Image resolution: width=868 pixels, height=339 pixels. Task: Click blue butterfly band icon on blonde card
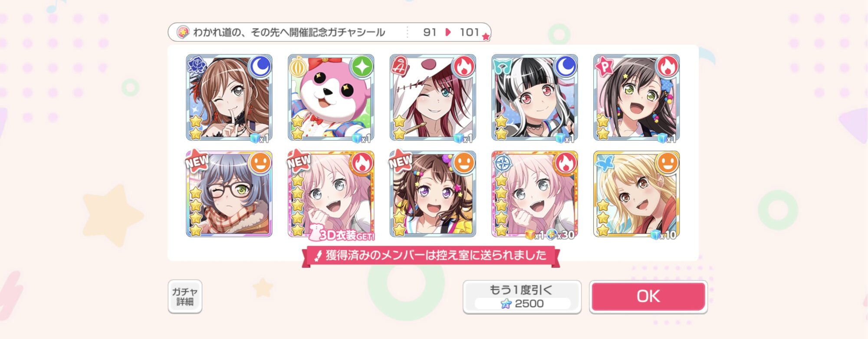click(605, 162)
